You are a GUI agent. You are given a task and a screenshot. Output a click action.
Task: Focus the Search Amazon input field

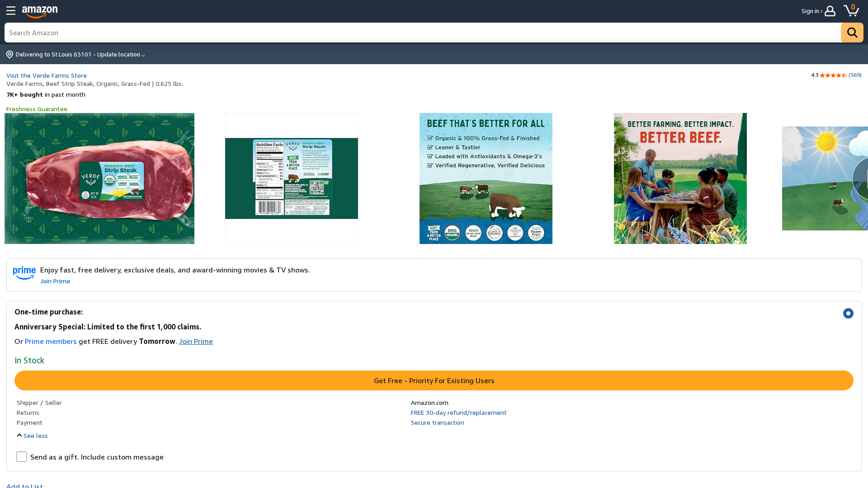[423, 33]
